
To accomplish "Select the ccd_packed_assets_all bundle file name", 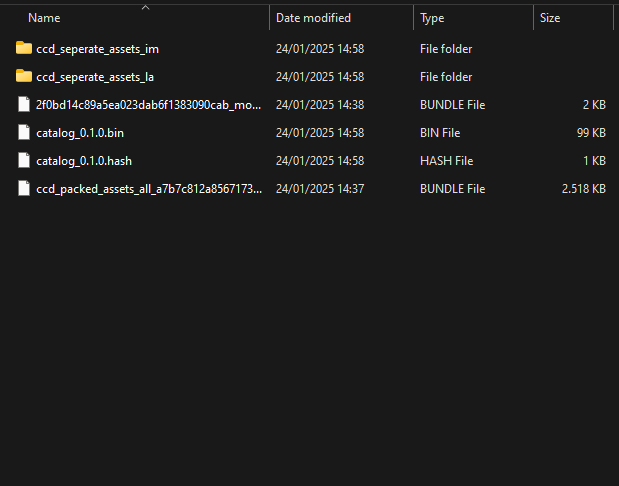I will [x=149, y=188].
